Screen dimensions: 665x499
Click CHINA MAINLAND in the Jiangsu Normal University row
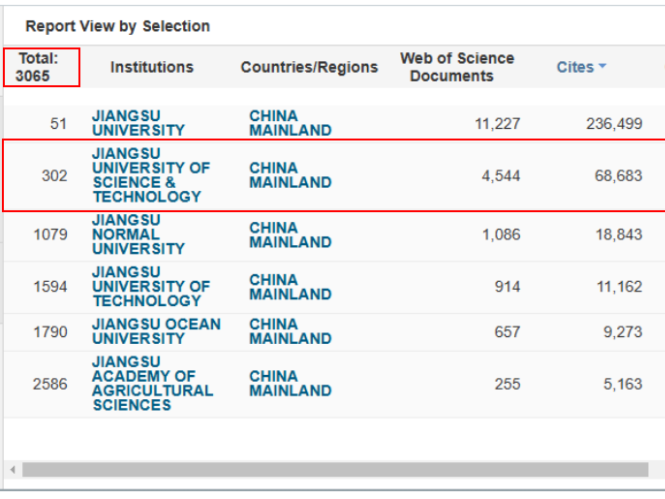(x=290, y=235)
